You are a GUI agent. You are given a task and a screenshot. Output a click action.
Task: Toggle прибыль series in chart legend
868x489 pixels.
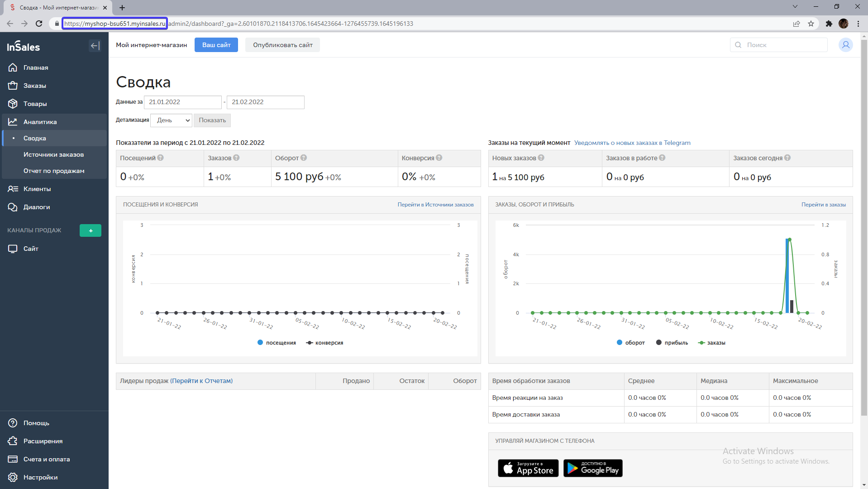(672, 343)
